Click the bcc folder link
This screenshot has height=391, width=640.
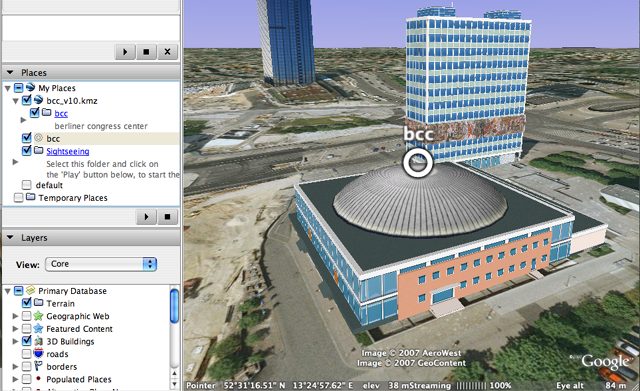coord(61,113)
